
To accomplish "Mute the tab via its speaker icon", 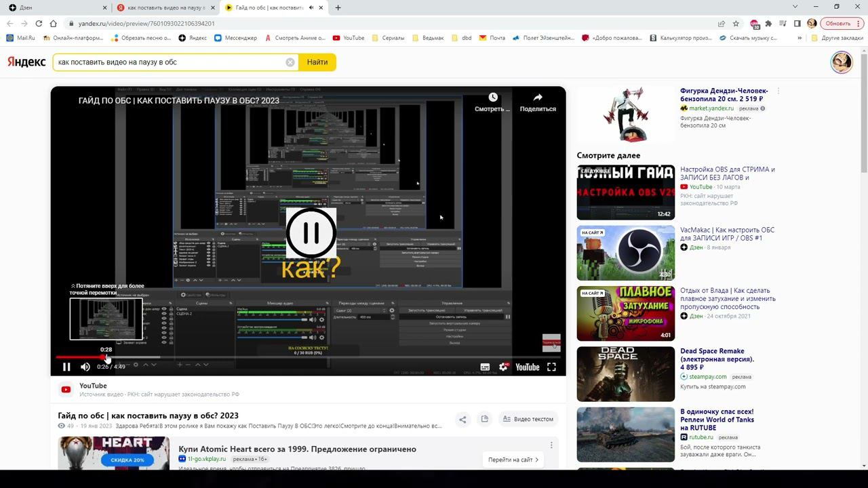I will pyautogui.click(x=311, y=7).
